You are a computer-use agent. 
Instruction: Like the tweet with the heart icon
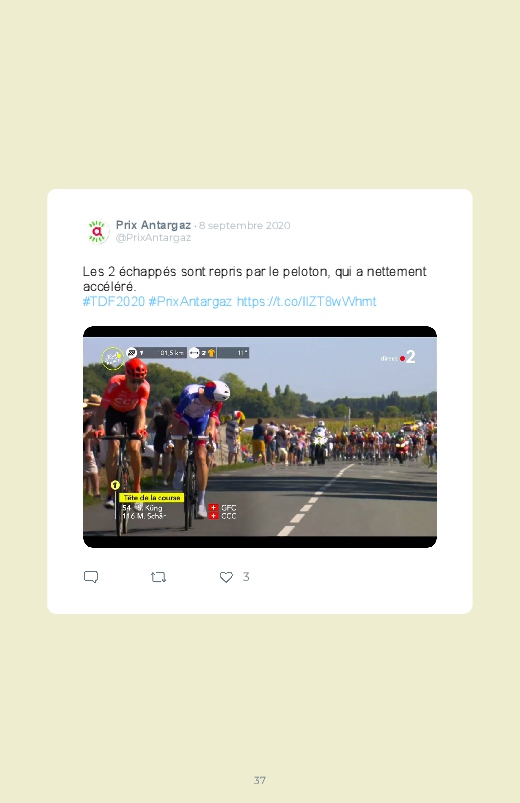226,577
